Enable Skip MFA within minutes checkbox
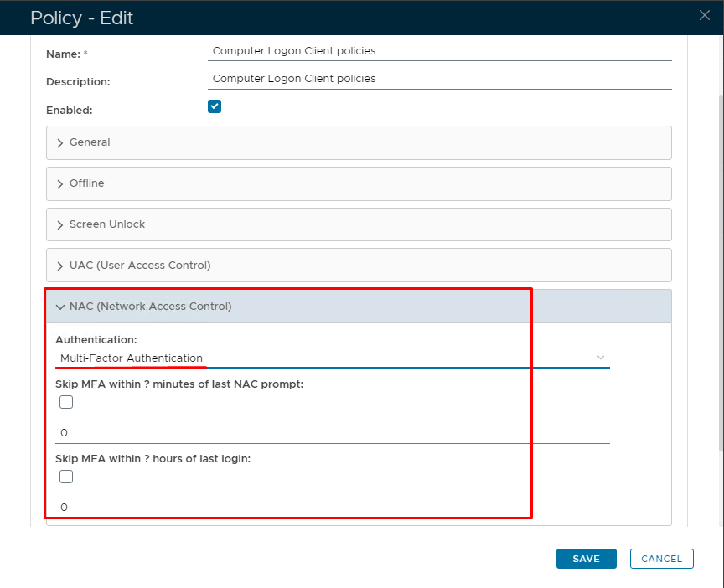This screenshot has width=724, height=588. click(x=66, y=402)
